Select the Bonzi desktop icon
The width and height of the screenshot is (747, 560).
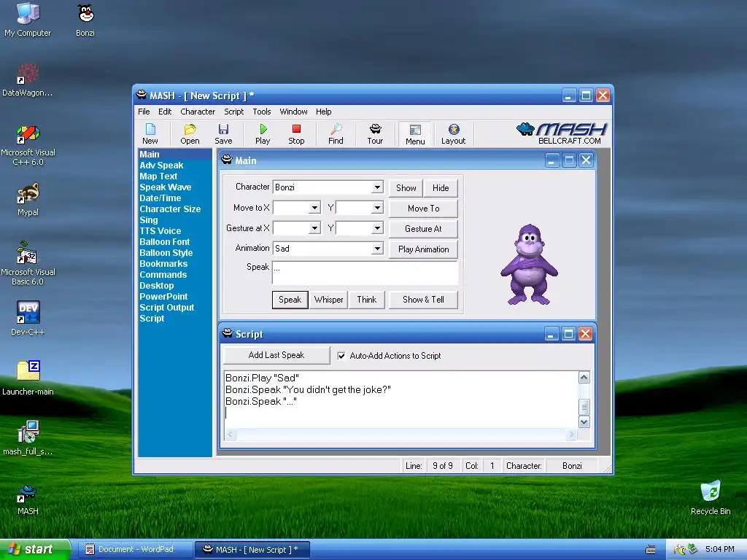click(85, 20)
